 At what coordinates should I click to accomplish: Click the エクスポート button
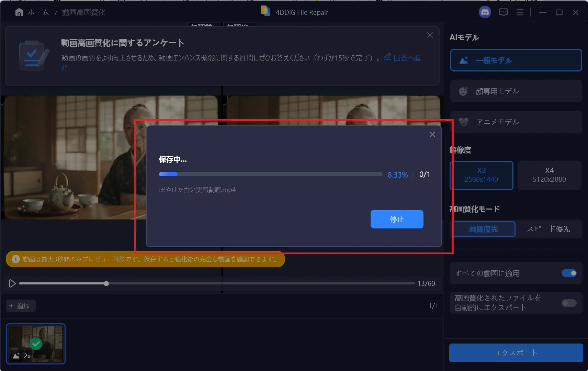pos(516,353)
